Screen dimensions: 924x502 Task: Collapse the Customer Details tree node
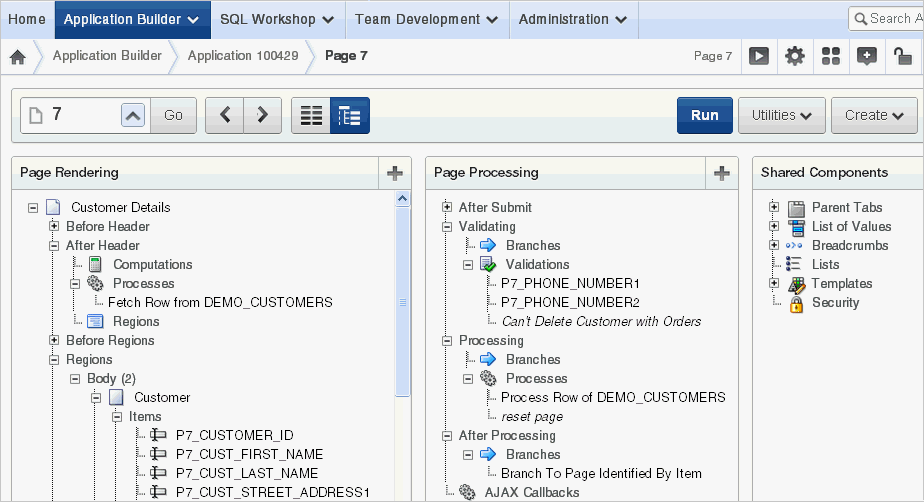[33, 207]
